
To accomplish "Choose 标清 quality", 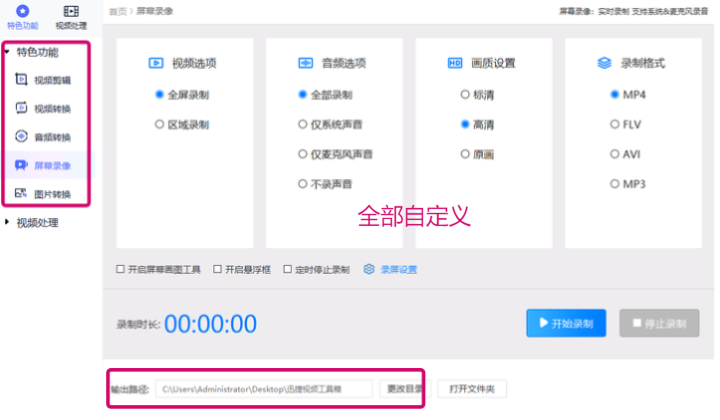I will (477, 95).
